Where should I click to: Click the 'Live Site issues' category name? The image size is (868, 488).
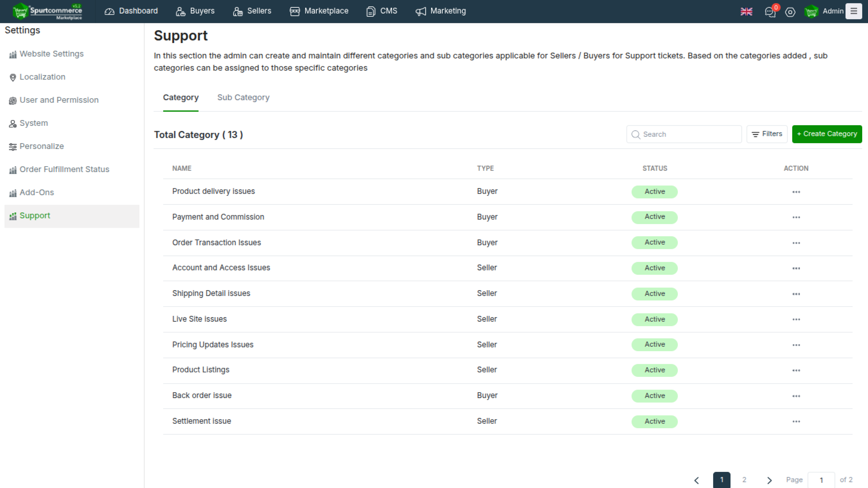click(x=199, y=319)
